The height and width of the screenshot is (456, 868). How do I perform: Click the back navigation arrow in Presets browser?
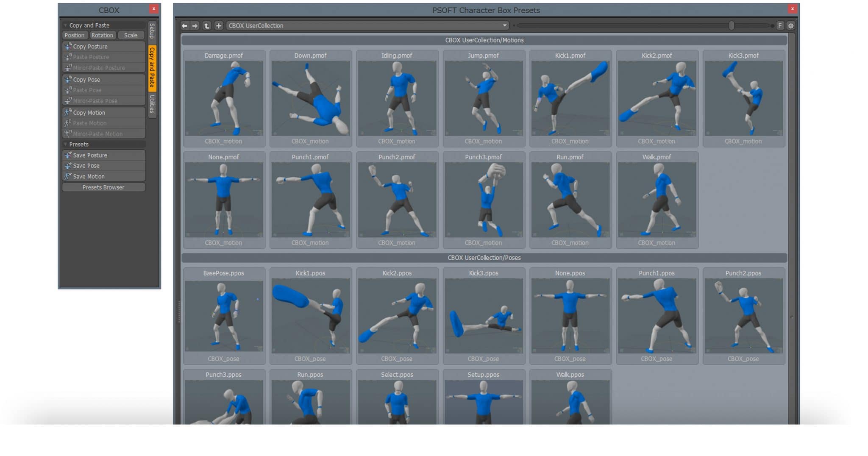tap(185, 25)
